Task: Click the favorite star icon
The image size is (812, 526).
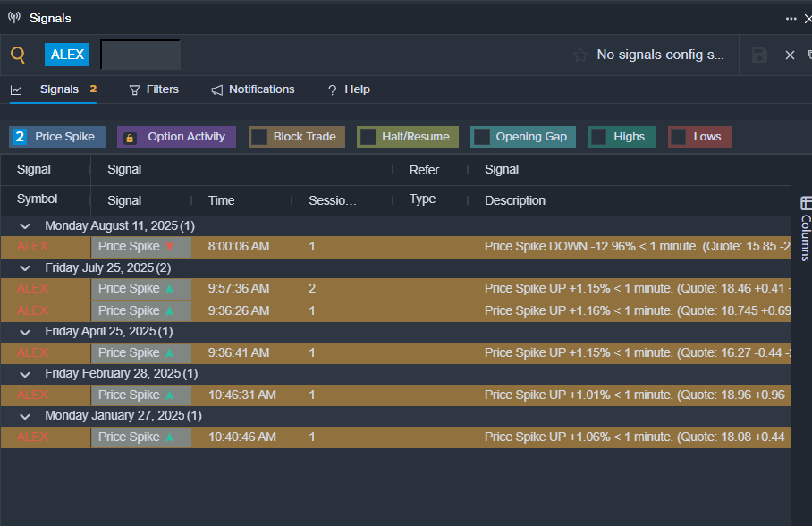Action: click(x=580, y=55)
